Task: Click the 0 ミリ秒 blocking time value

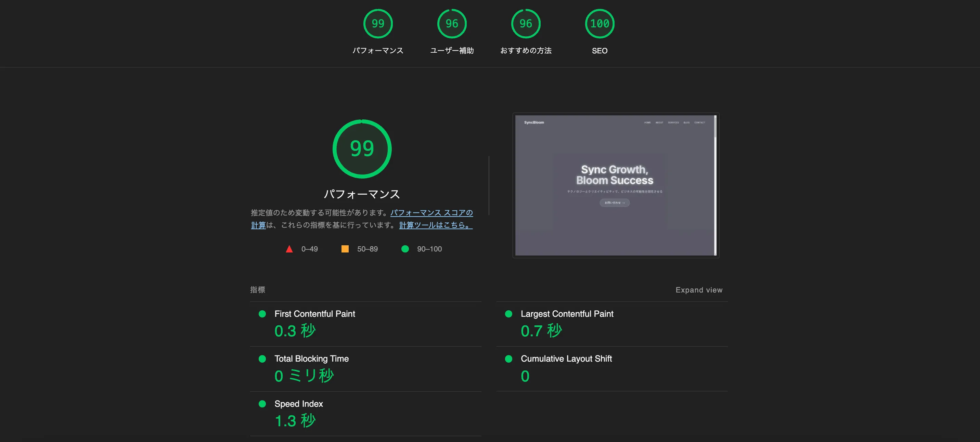Action: 304,376
